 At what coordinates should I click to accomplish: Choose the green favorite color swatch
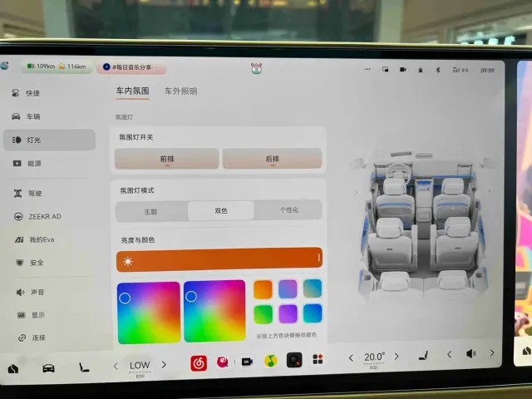264,314
